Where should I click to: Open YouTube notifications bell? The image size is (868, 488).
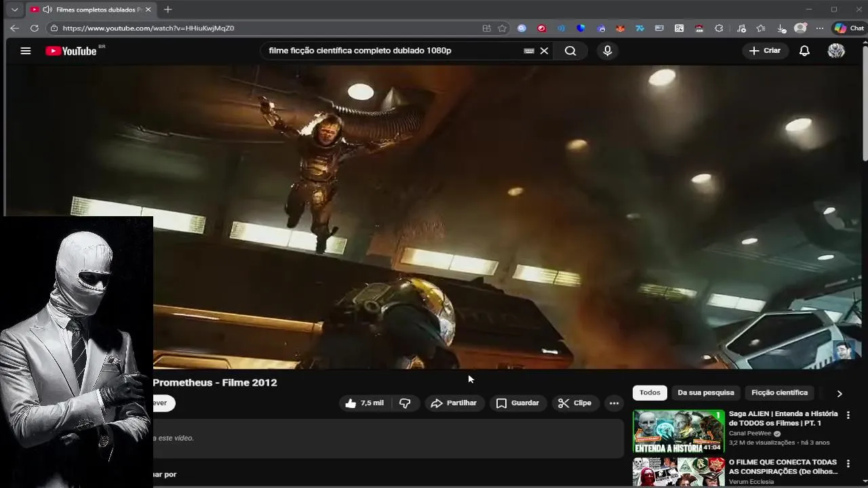804,51
